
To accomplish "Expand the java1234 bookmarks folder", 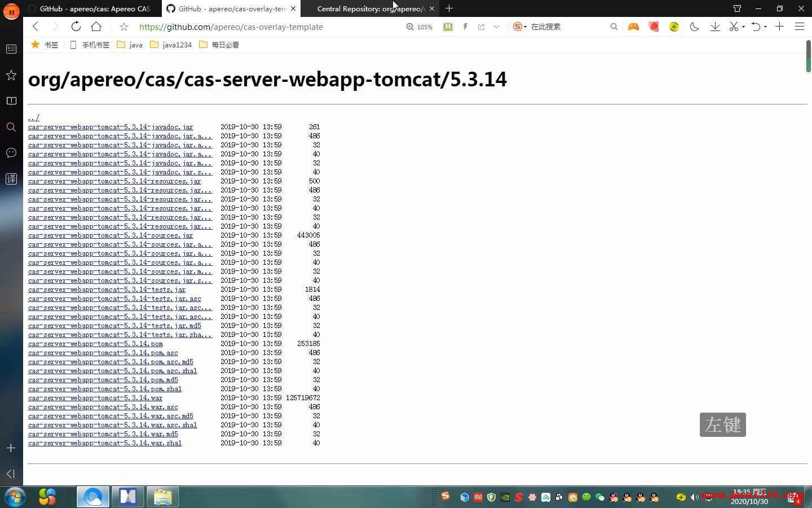I will pos(171,45).
